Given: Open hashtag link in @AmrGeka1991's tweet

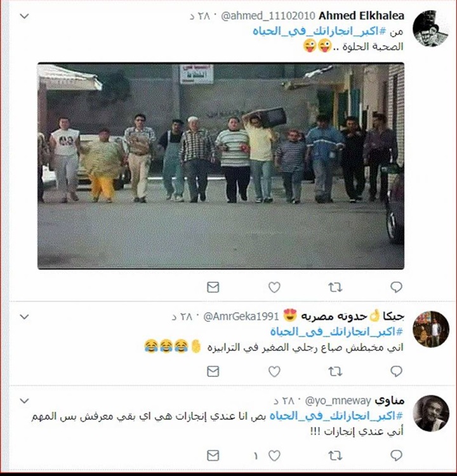Looking at the screenshot, I should click(336, 331).
